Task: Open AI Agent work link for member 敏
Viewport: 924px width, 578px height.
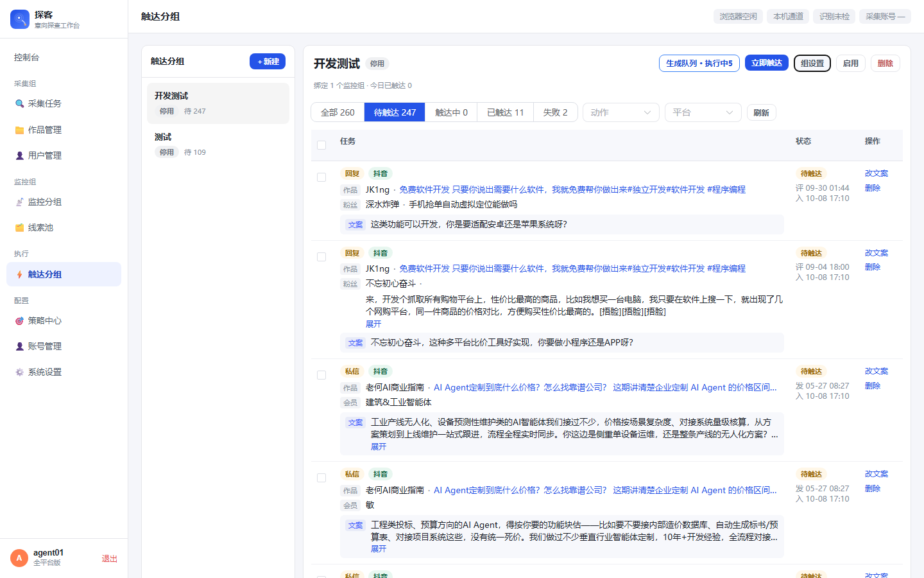Action: [x=605, y=490]
